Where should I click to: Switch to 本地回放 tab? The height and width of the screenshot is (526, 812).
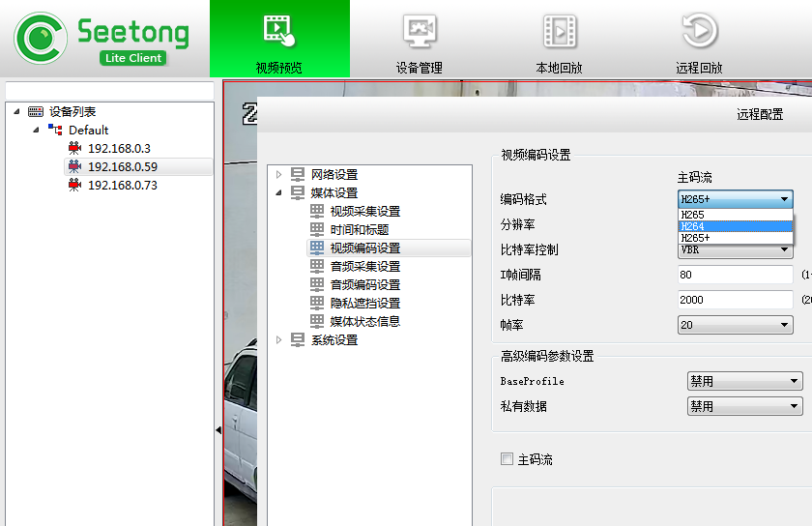(x=560, y=39)
